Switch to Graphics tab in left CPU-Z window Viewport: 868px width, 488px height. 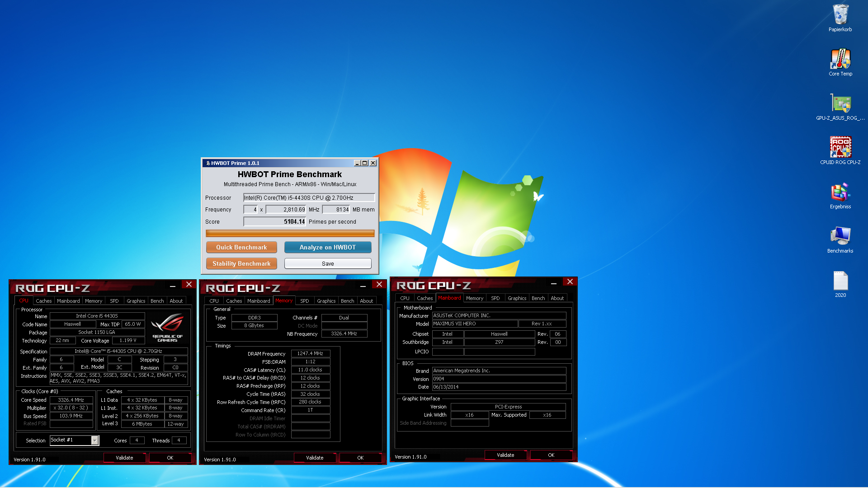[136, 301]
